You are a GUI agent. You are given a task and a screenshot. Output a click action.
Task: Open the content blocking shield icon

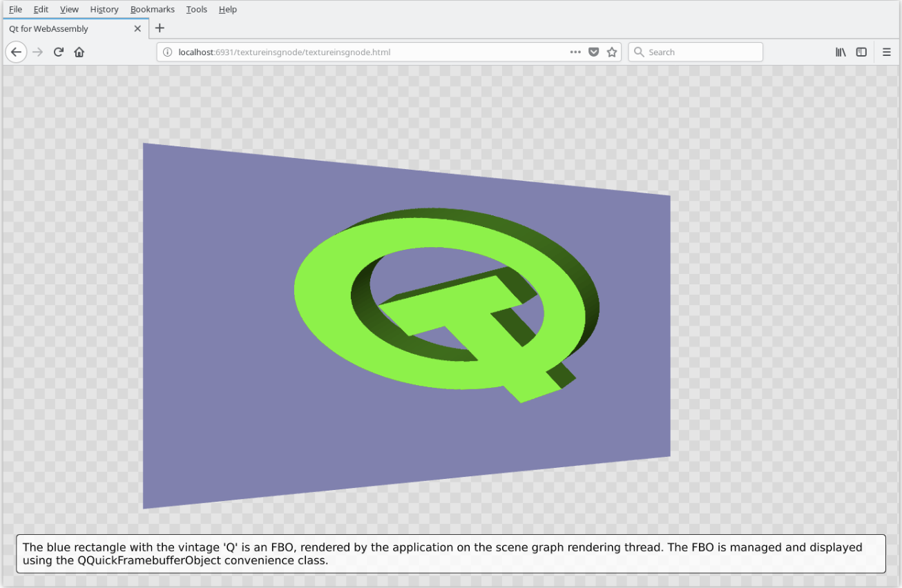click(593, 52)
